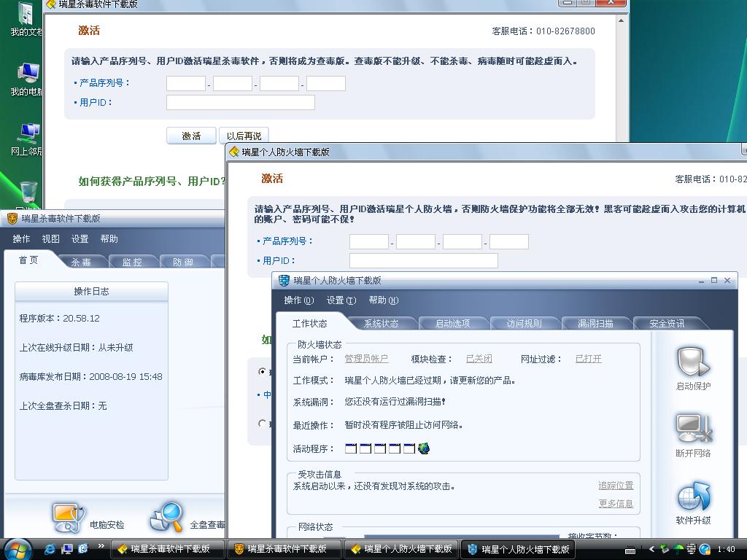Switch to 系统状态 tab

point(381,324)
